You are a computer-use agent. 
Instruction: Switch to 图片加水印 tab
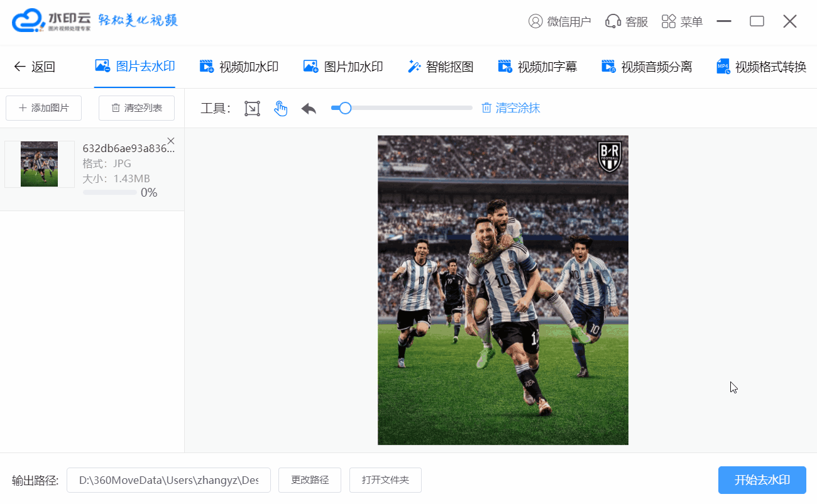343,67
